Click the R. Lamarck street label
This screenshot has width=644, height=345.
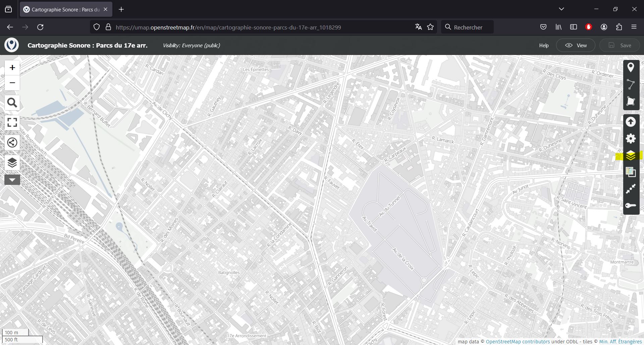coord(443,140)
